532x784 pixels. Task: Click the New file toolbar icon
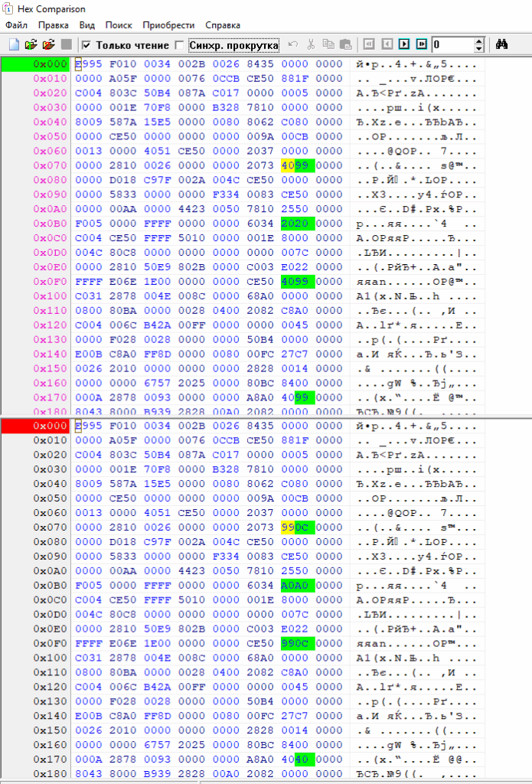click(x=13, y=44)
